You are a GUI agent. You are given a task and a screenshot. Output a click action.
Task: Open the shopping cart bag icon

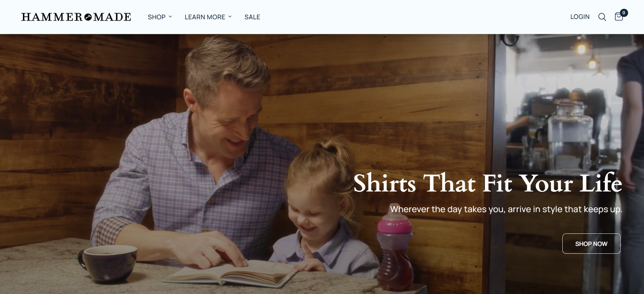point(619,17)
